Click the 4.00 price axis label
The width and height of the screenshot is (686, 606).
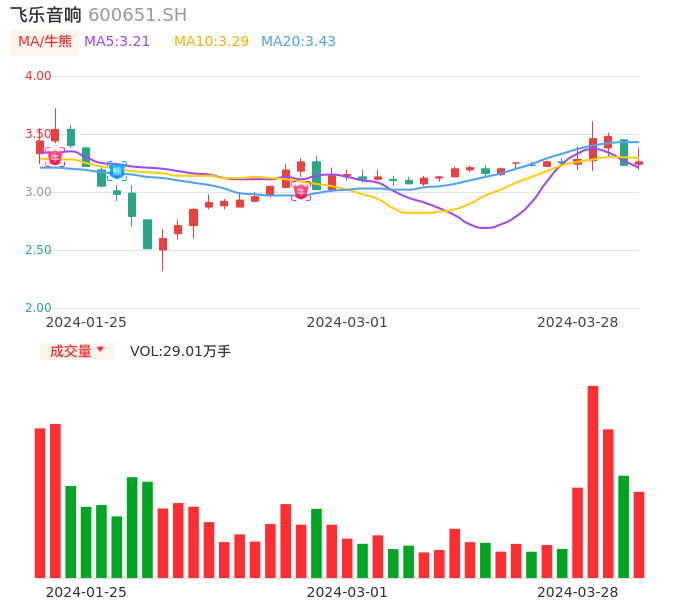pyautogui.click(x=39, y=76)
